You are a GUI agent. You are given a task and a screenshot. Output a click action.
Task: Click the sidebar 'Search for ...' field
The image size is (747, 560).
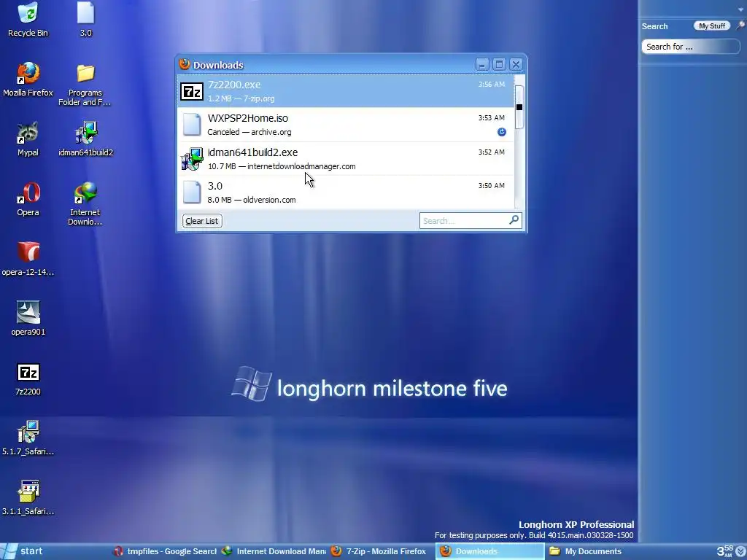tap(690, 47)
